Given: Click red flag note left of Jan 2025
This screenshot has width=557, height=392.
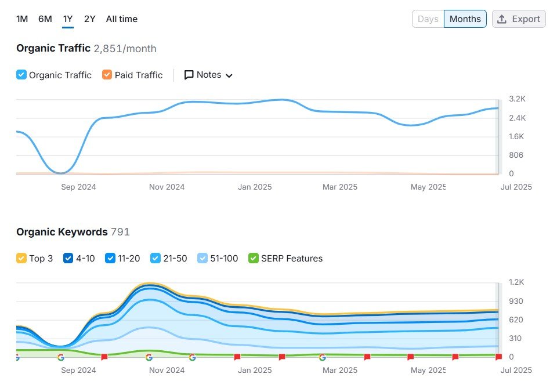Looking at the screenshot, I should pyautogui.click(x=237, y=357).
